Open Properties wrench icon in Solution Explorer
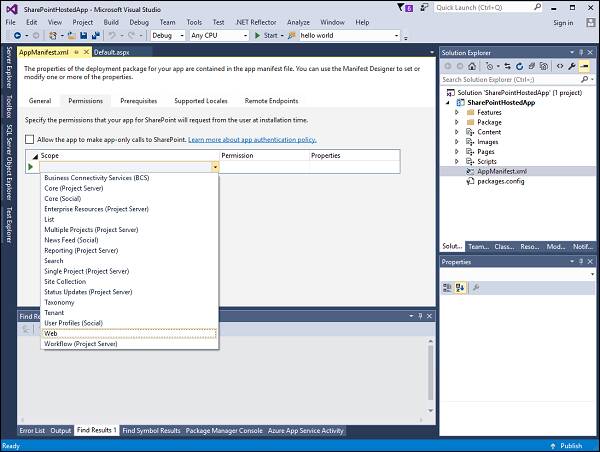 [569, 65]
